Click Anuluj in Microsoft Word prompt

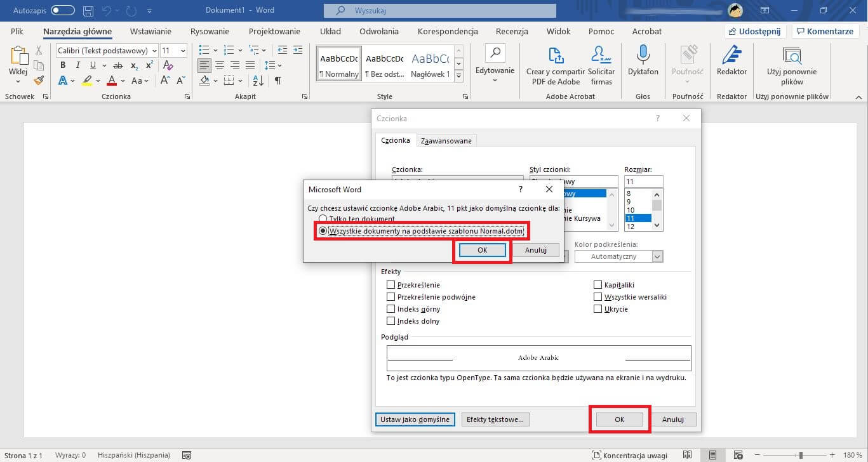(536, 250)
